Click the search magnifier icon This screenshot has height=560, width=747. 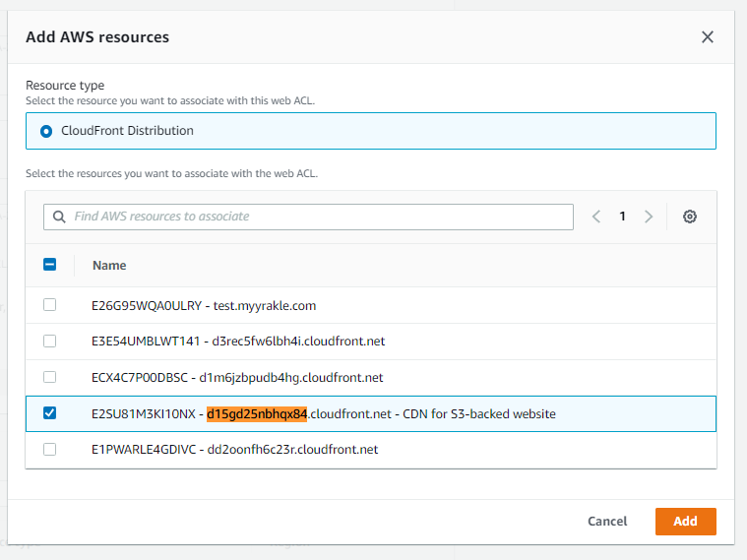pyautogui.click(x=59, y=217)
